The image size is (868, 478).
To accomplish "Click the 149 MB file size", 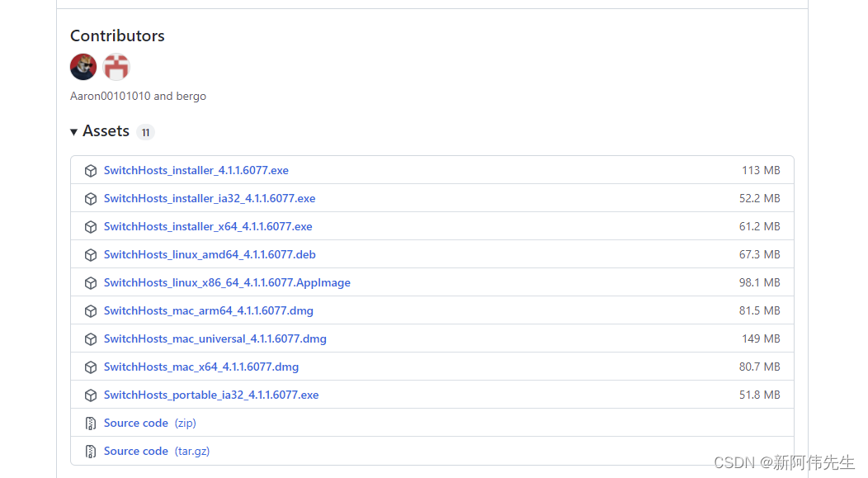I will (x=761, y=338).
